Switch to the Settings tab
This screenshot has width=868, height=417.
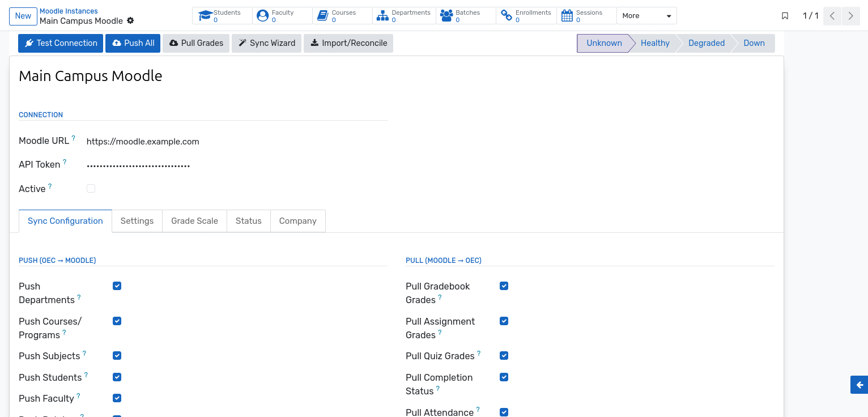coord(137,221)
